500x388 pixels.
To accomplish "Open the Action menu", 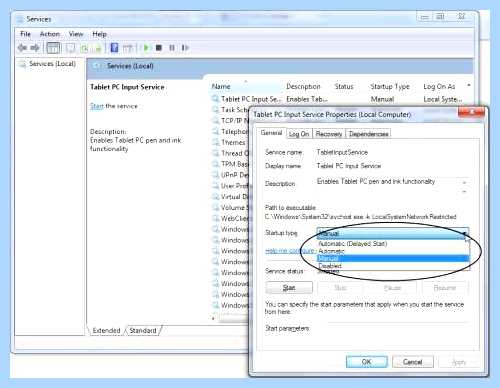I will [x=50, y=34].
